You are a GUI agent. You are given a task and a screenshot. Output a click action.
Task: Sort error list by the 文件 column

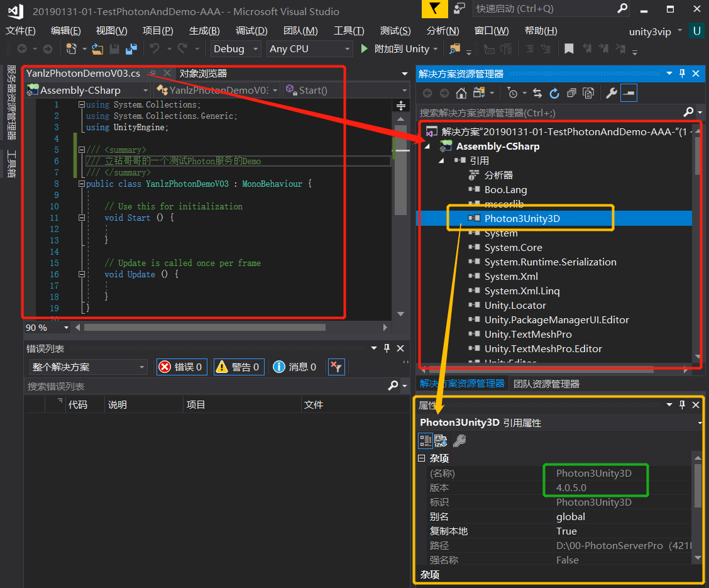(355, 404)
